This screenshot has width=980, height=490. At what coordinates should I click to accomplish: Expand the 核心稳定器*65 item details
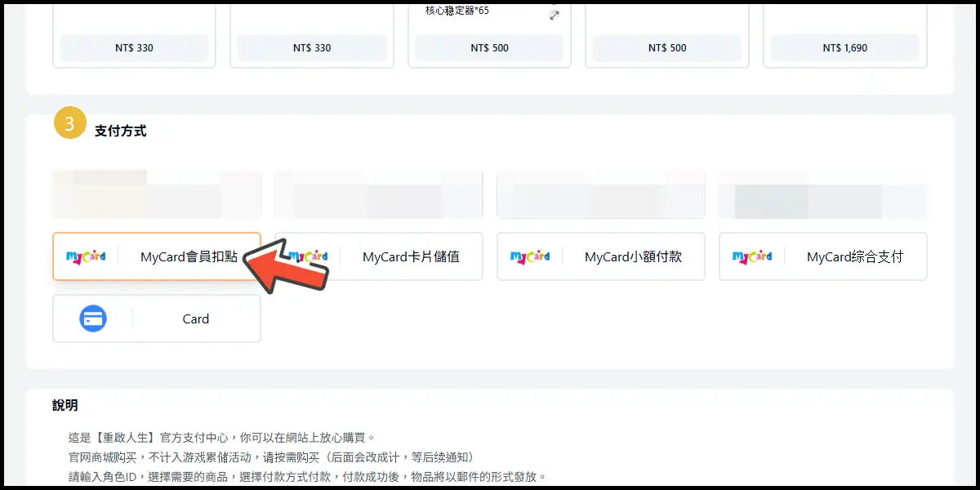pyautogui.click(x=555, y=16)
